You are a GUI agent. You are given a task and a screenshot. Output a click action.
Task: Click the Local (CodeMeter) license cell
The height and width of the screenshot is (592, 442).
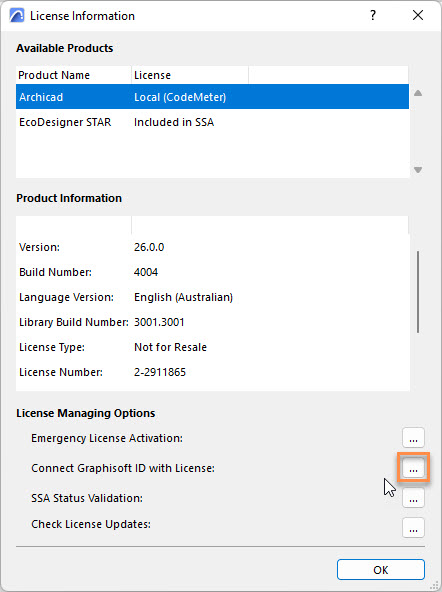pos(180,97)
